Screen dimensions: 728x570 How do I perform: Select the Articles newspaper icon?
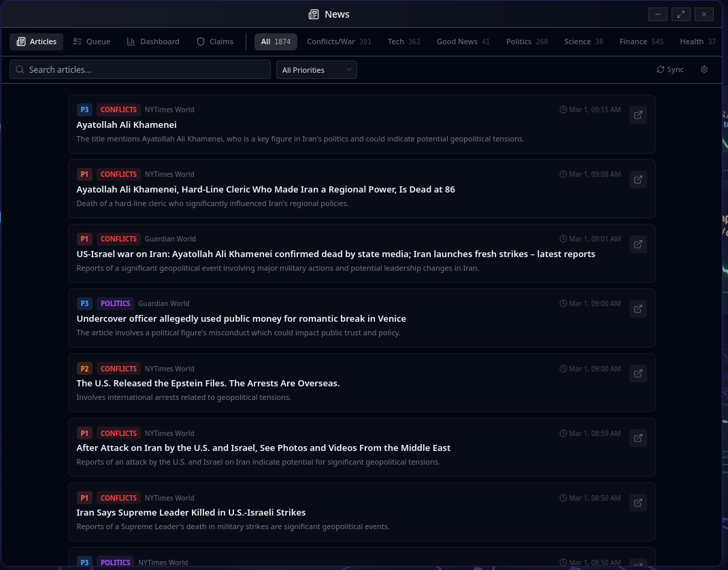click(21, 41)
